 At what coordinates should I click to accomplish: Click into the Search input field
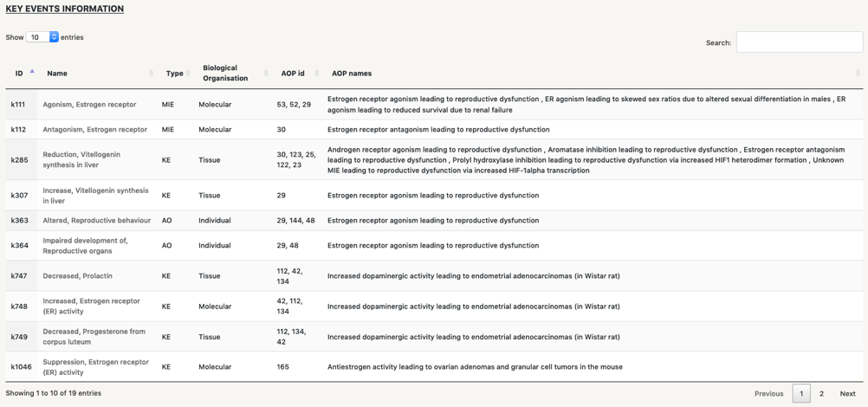800,42
